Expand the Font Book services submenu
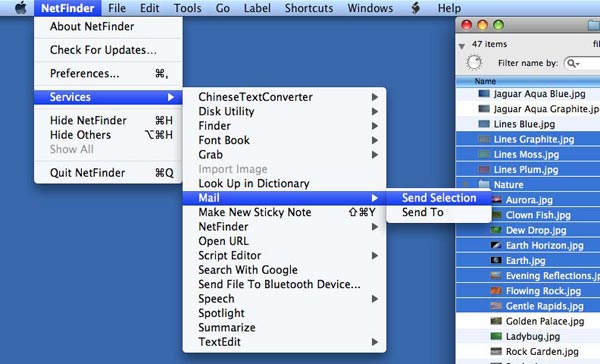This screenshot has width=600, height=364. 375,140
